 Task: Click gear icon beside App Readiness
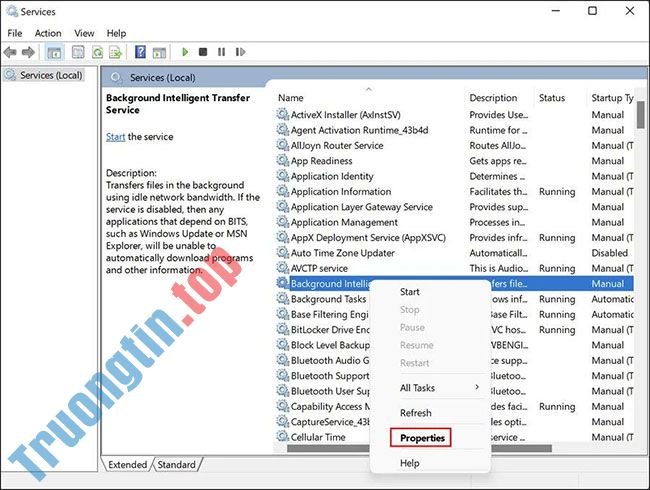(x=283, y=160)
